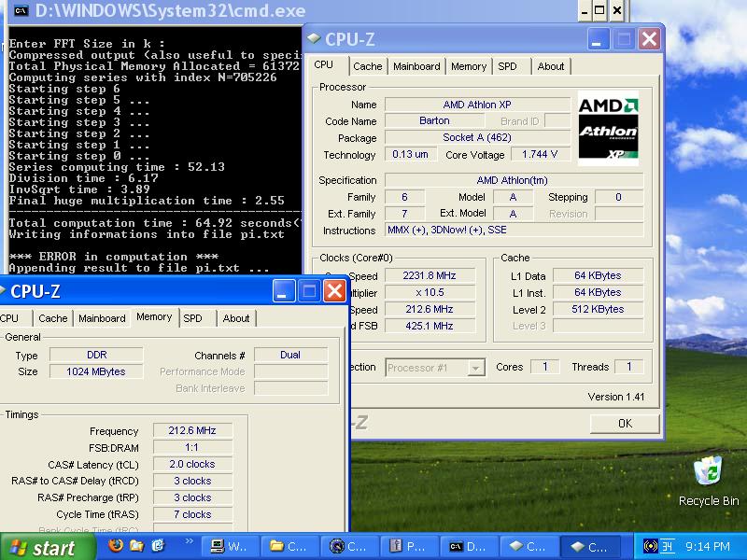Click the 'ERROR in computation' line in cmd
This screenshot has height=560, width=747.
point(113,256)
